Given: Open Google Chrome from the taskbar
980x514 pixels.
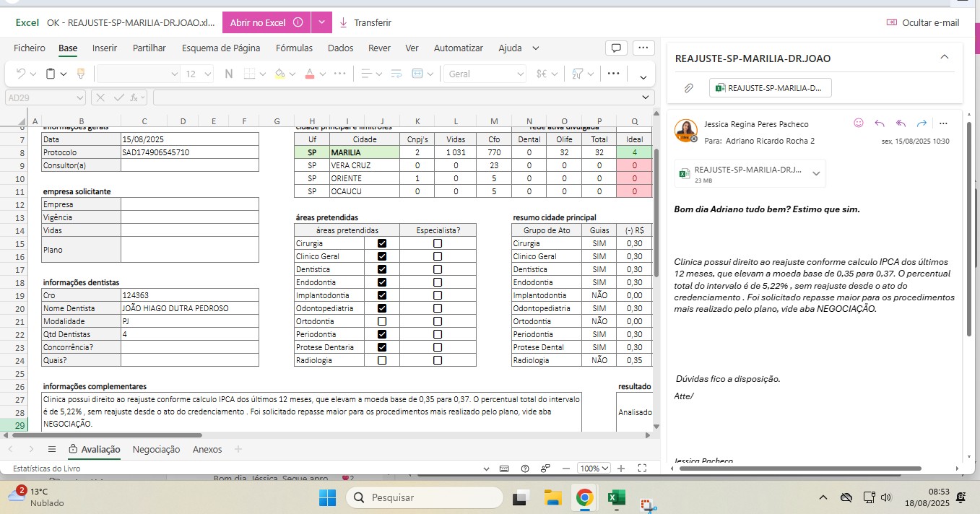Looking at the screenshot, I should click(x=584, y=497).
